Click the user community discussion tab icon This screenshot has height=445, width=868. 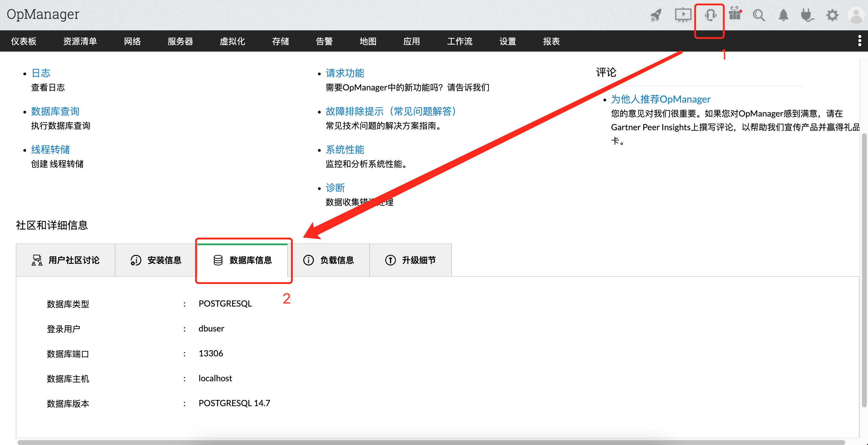coord(37,260)
